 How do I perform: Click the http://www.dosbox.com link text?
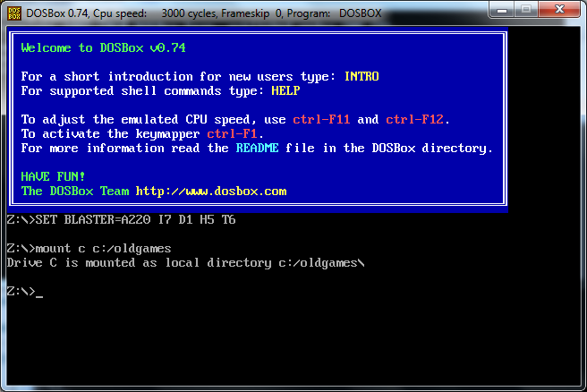click(x=211, y=192)
